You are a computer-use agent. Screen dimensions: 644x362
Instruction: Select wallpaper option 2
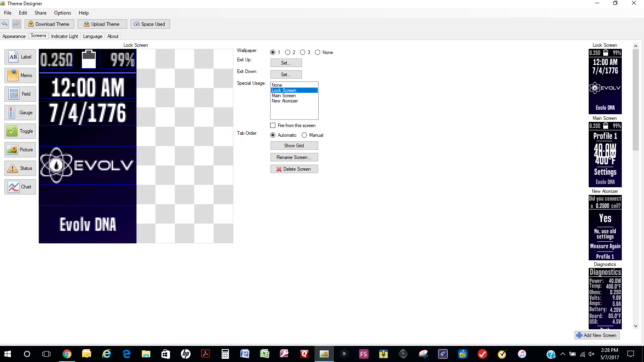[288, 52]
